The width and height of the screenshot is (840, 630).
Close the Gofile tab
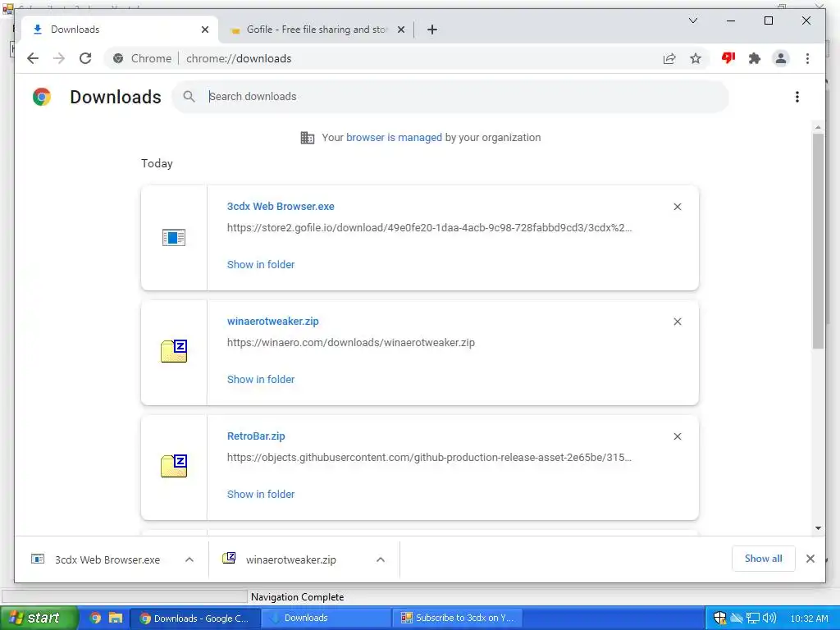[400, 30]
